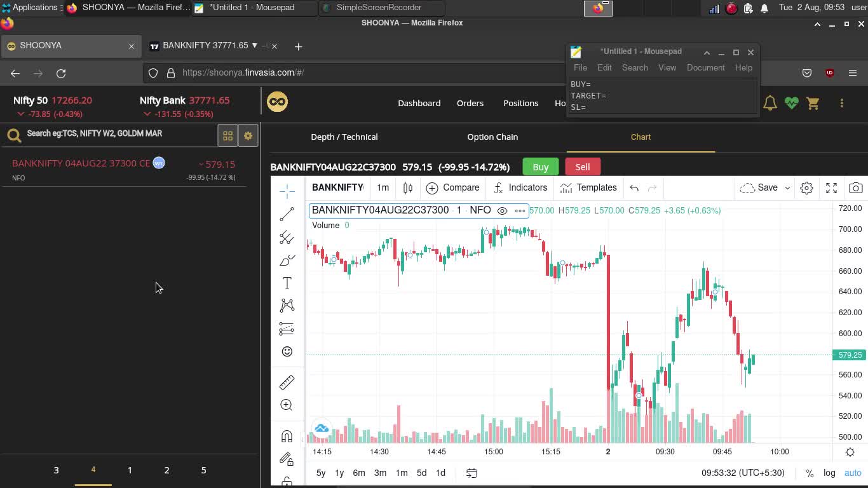Image resolution: width=868 pixels, height=488 pixels.
Task: Open notifications bell in Shoonya header
Action: pyautogui.click(x=770, y=103)
